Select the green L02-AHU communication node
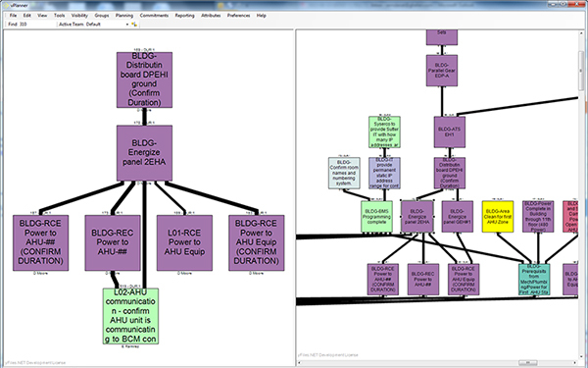588x368 pixels. [130, 316]
